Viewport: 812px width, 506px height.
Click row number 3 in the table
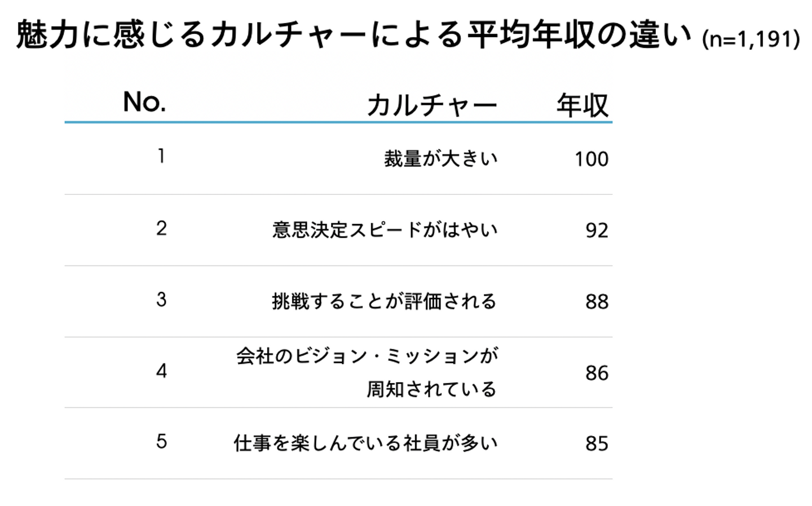161,299
